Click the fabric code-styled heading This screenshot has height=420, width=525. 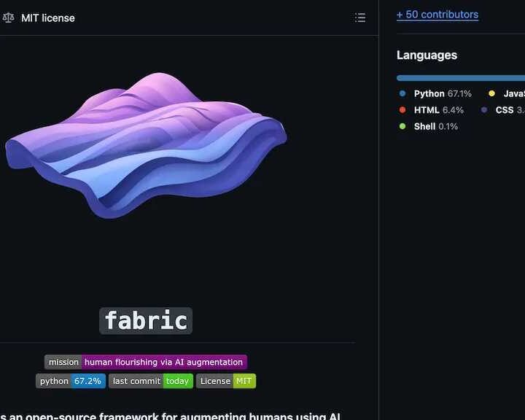pos(146,321)
